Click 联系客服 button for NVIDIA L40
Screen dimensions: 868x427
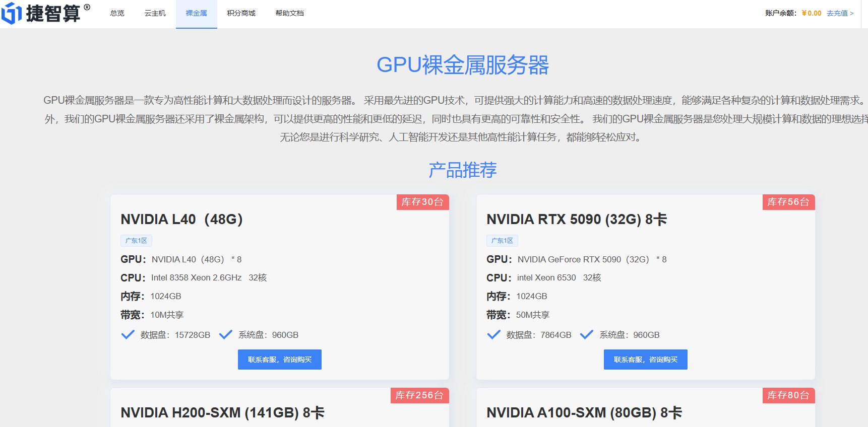(279, 360)
